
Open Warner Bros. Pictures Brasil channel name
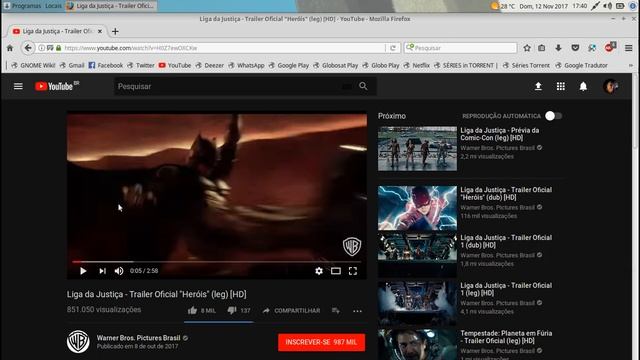coord(138,338)
